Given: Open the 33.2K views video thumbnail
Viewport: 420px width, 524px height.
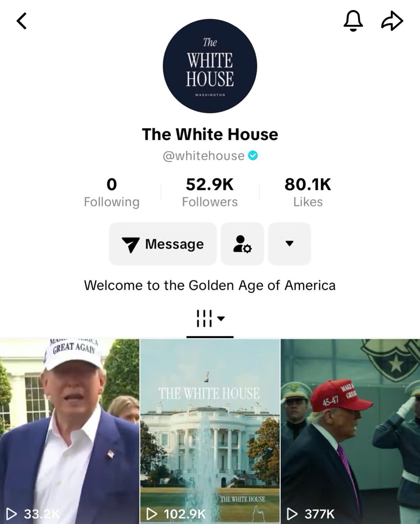Looking at the screenshot, I should point(70,431).
